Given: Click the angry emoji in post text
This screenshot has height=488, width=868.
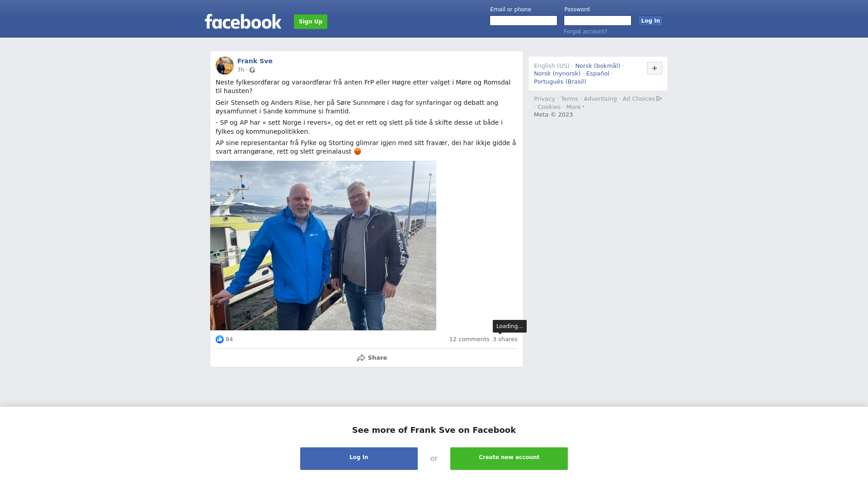Looking at the screenshot, I should (358, 151).
